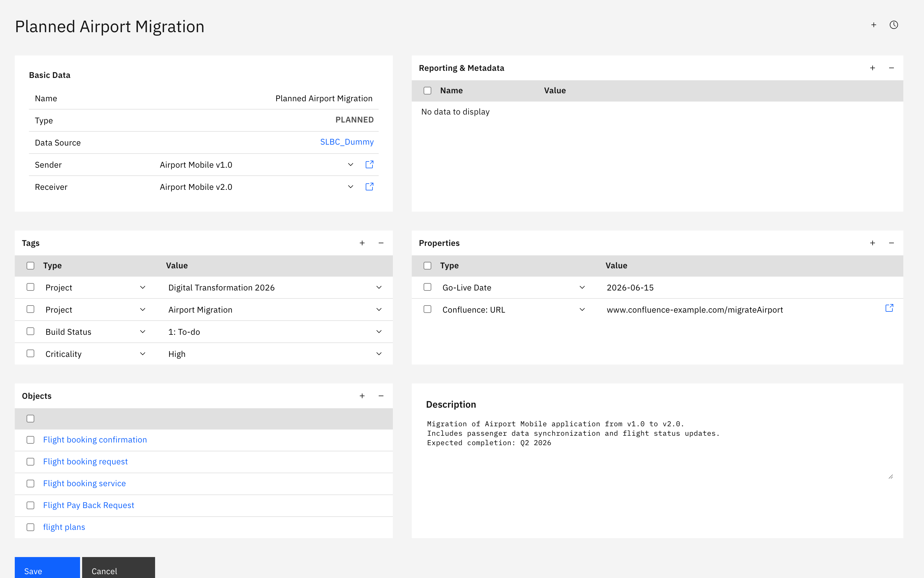This screenshot has height=578, width=924.
Task: Add a property using Properties plus icon
Action: [872, 243]
